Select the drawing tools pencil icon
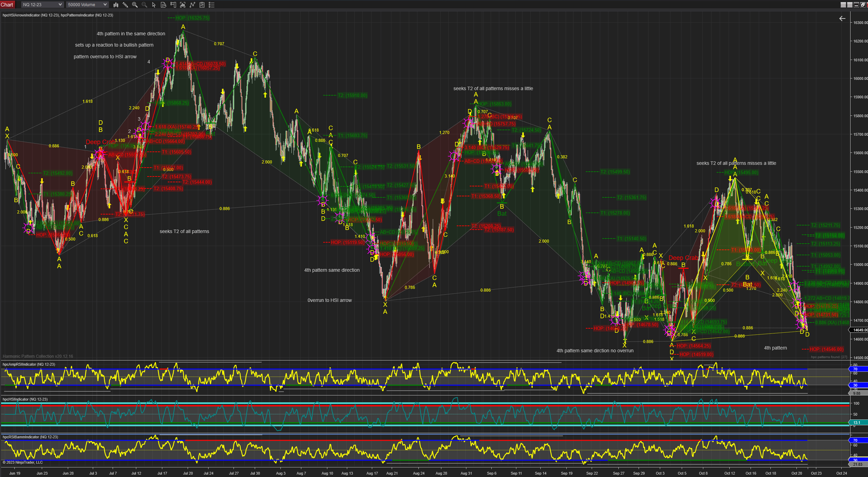This screenshot has width=868, height=477. click(x=125, y=5)
